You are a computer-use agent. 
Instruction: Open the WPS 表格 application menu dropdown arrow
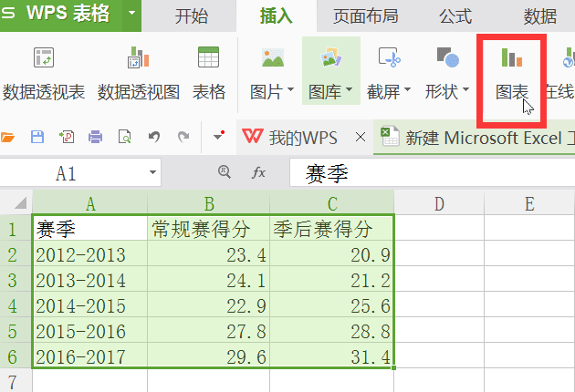pos(131,14)
